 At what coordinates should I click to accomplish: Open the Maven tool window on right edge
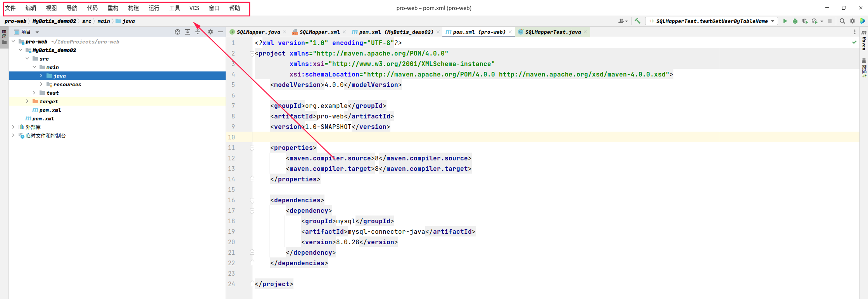pyautogui.click(x=864, y=40)
